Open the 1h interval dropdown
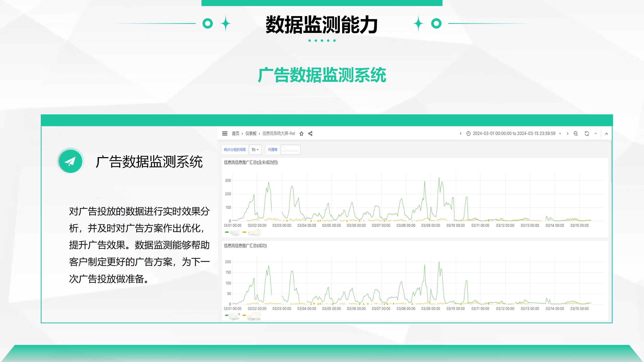 click(x=255, y=150)
